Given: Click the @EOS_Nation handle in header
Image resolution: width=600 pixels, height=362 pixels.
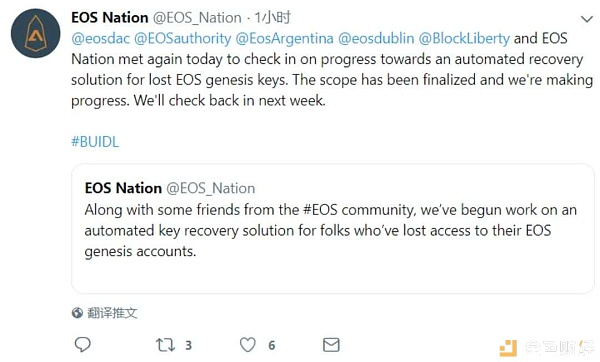Looking at the screenshot, I should pos(197,18).
